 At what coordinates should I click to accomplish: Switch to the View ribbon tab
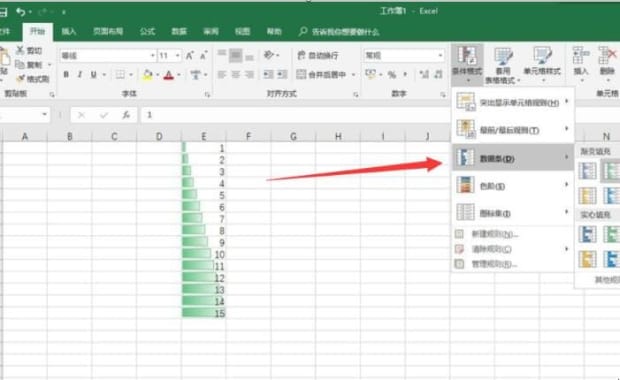(242, 32)
